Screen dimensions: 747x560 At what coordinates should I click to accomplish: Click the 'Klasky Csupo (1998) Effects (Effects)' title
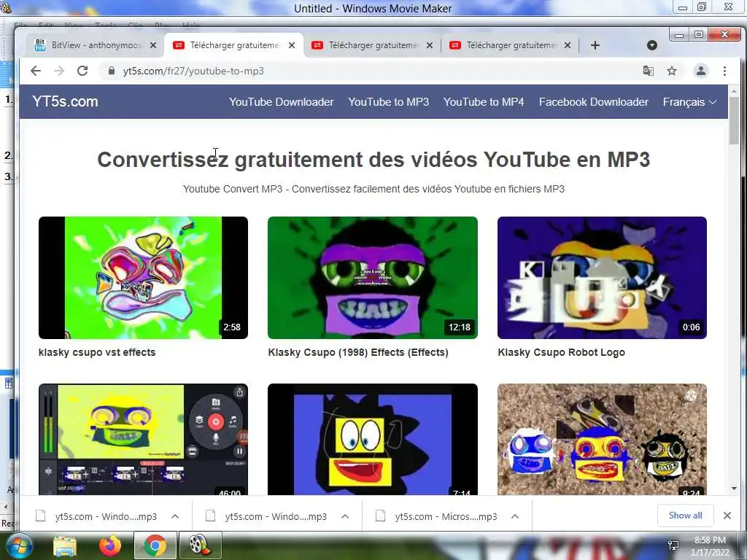[x=358, y=352]
